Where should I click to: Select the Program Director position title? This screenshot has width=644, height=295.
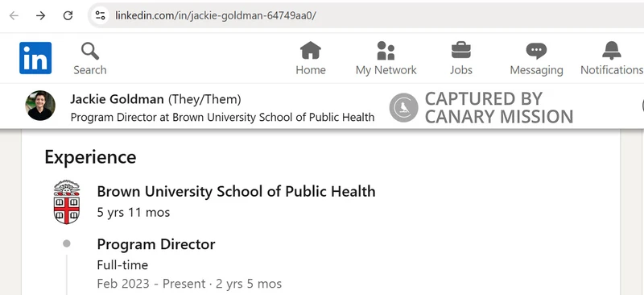coord(156,244)
